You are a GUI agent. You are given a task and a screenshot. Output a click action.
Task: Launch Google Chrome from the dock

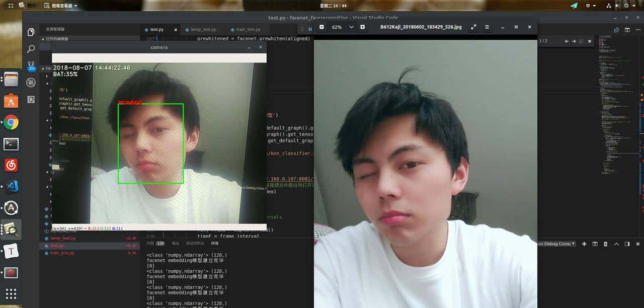[11, 122]
